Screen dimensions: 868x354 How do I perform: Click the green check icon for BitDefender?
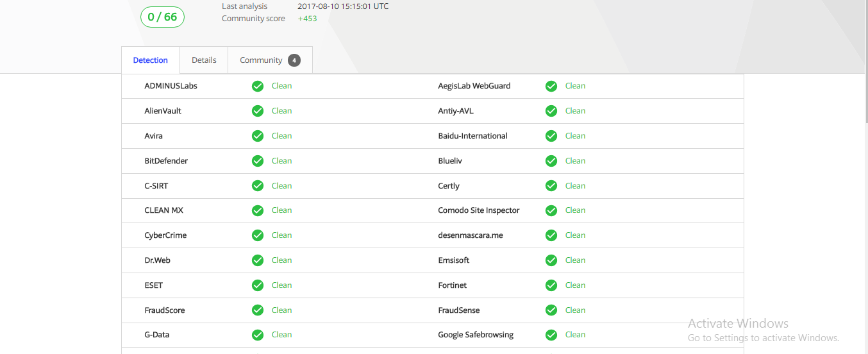(x=258, y=161)
